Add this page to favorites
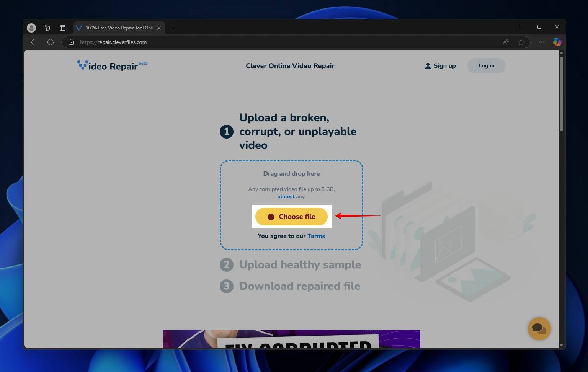 point(521,42)
